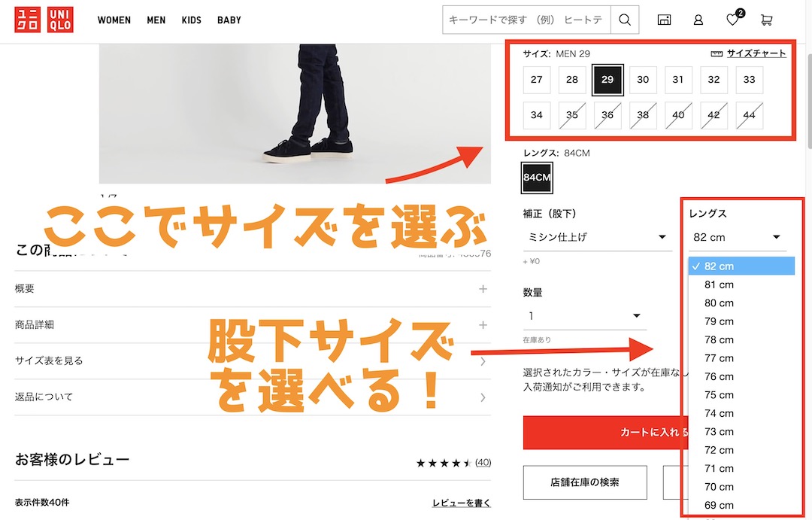Open the shopping cart icon

tap(766, 20)
